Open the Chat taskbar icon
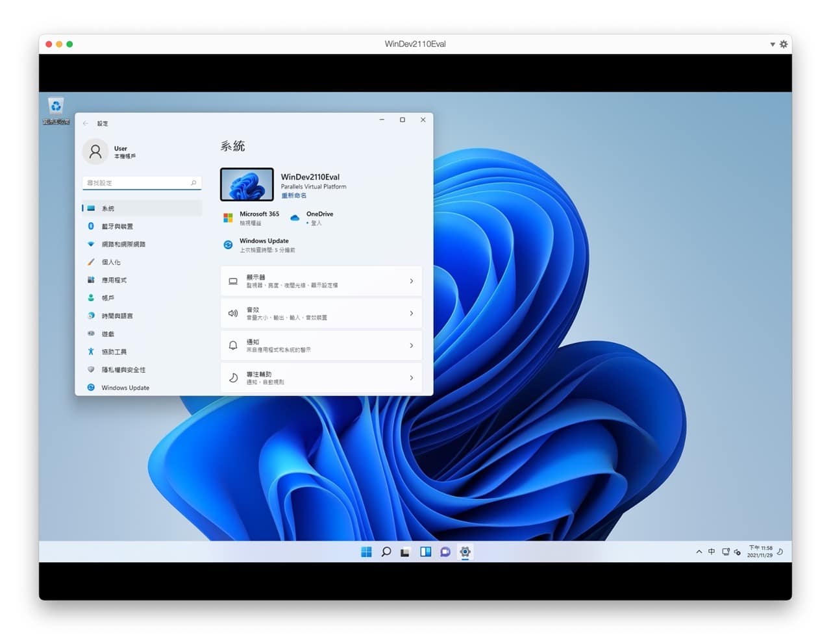 pos(445,552)
